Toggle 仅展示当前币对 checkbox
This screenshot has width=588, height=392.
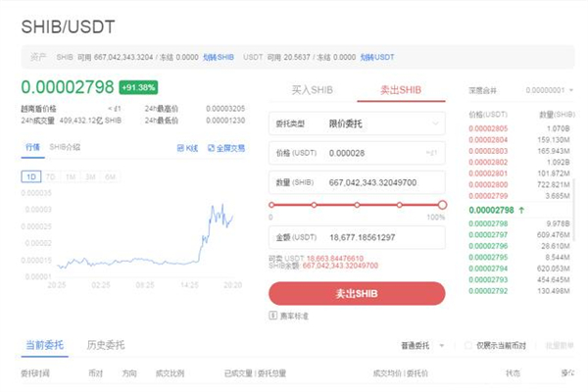(x=468, y=345)
